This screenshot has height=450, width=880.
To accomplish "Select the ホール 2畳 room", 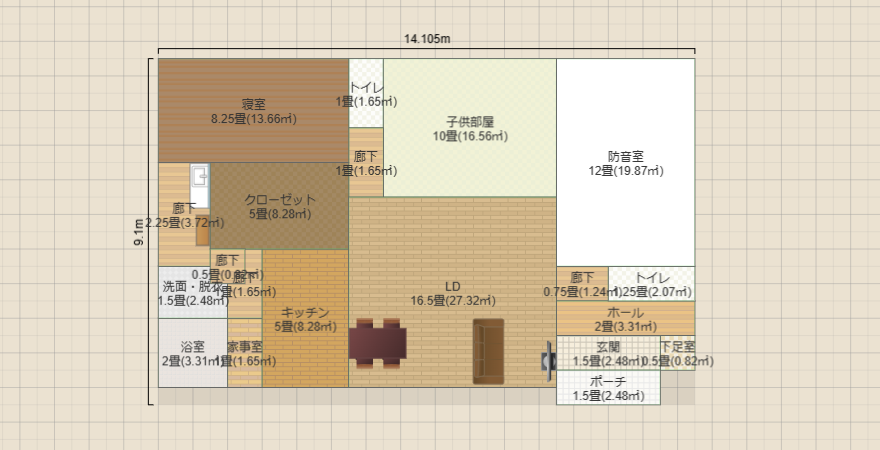I will 626,318.
